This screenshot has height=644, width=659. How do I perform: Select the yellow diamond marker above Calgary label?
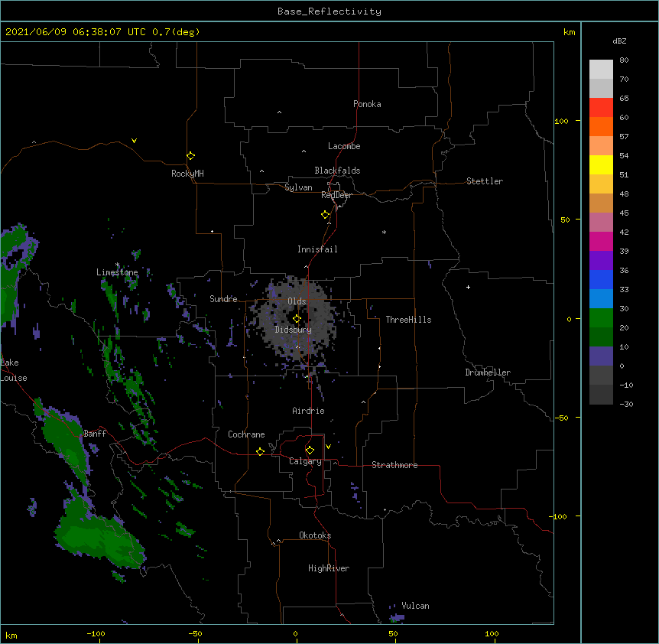coord(310,450)
